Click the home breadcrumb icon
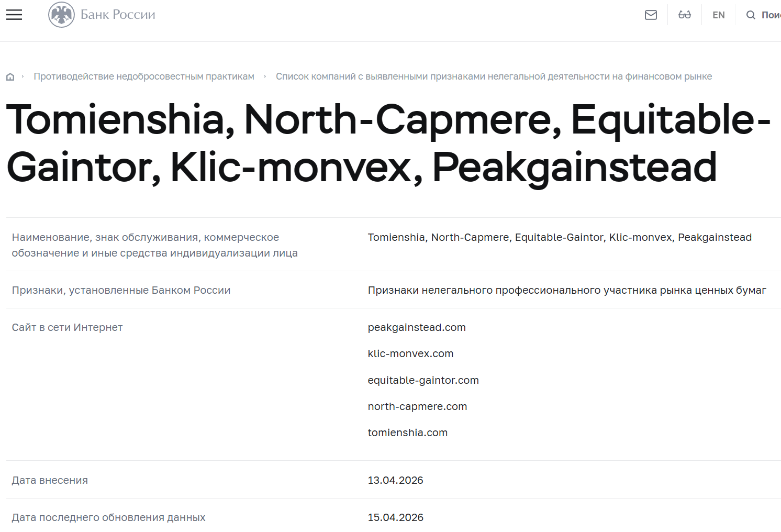This screenshot has width=781, height=532. pos(10,76)
